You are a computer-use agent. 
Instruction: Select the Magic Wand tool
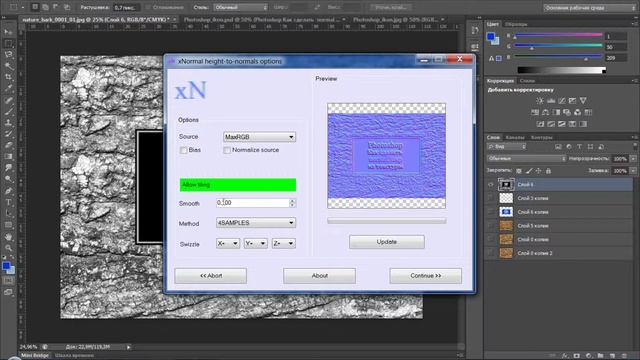click(x=8, y=65)
